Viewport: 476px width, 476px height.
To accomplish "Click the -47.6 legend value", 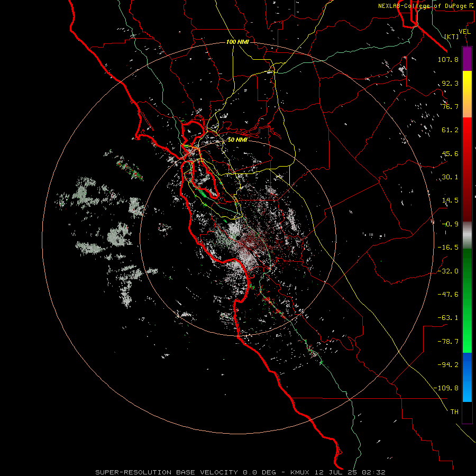I will 448,295.
